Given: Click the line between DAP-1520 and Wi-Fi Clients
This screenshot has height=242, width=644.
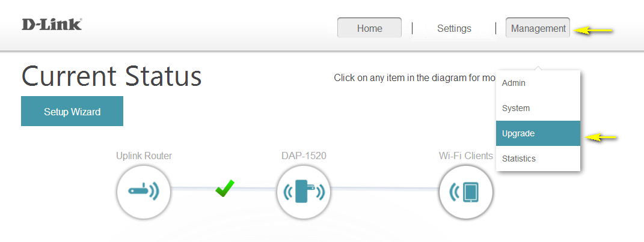Looking at the screenshot, I should pos(385,189).
